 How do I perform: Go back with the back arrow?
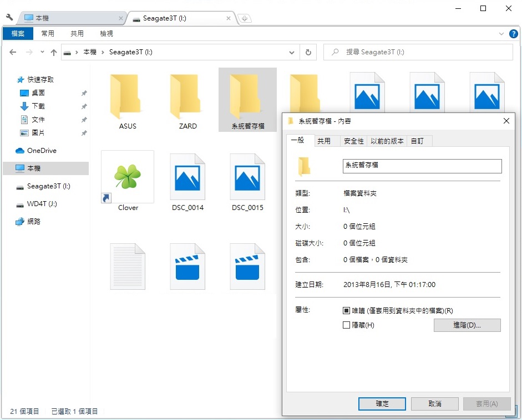coord(13,52)
